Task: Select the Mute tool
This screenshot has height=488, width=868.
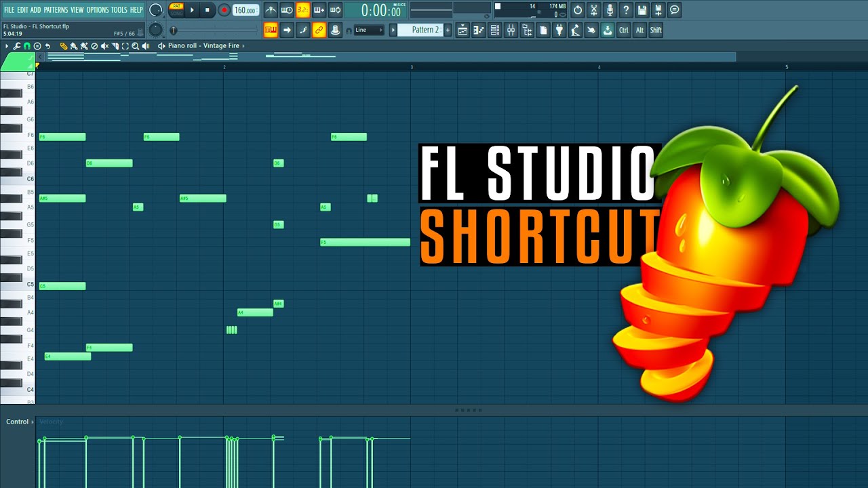Action: [x=105, y=46]
